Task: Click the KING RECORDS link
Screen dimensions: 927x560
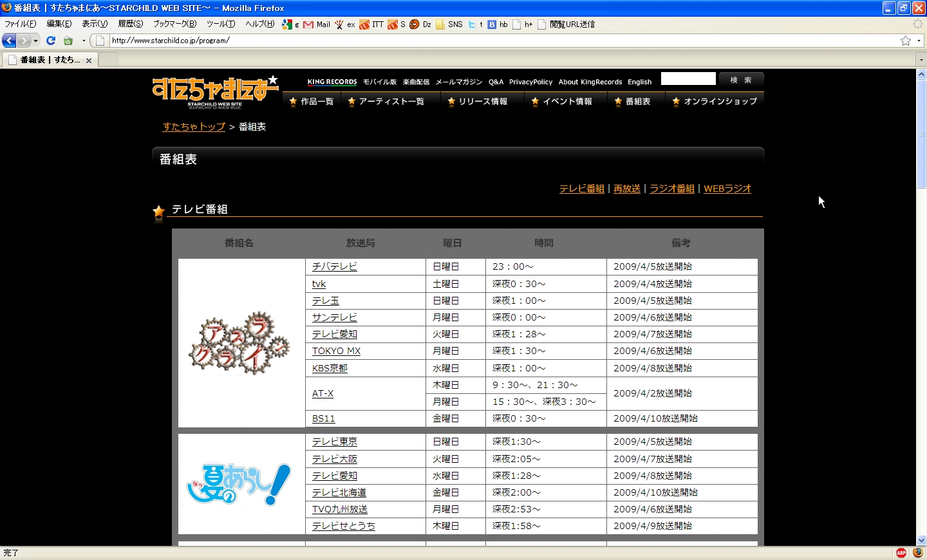Action: [332, 82]
